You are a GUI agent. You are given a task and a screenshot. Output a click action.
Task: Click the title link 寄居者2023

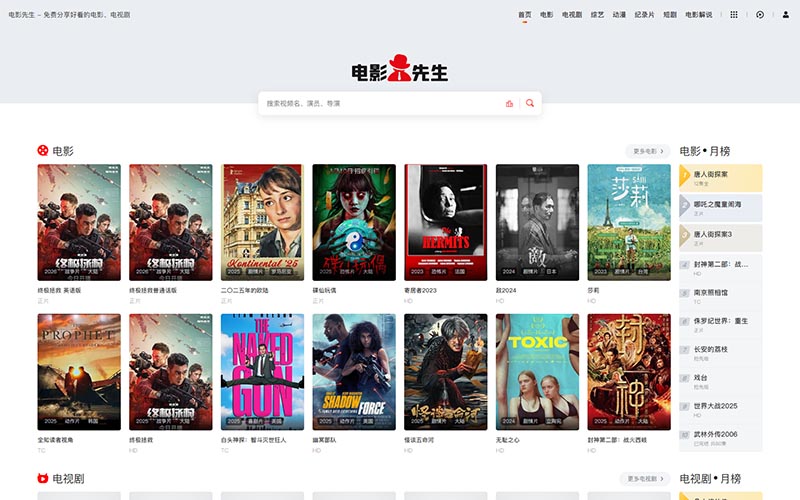pos(420,290)
